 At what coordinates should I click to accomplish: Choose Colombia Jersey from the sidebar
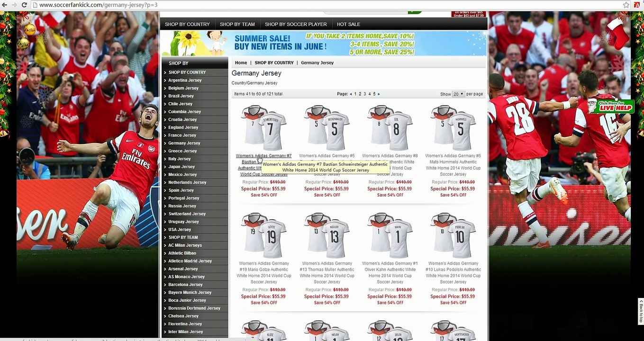(185, 112)
